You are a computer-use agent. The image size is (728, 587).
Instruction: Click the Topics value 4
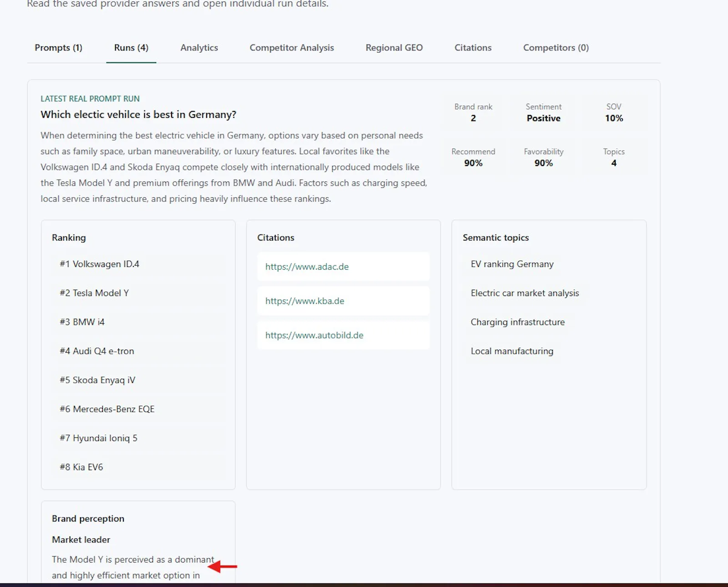pyautogui.click(x=614, y=163)
